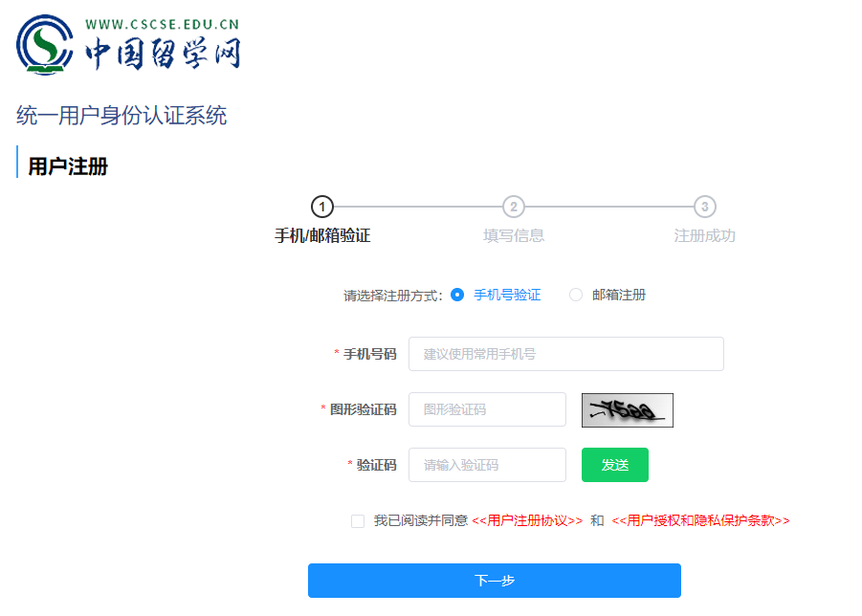The width and height of the screenshot is (862, 616).
Task: Focus the 图形验证码 input field
Action: click(487, 409)
